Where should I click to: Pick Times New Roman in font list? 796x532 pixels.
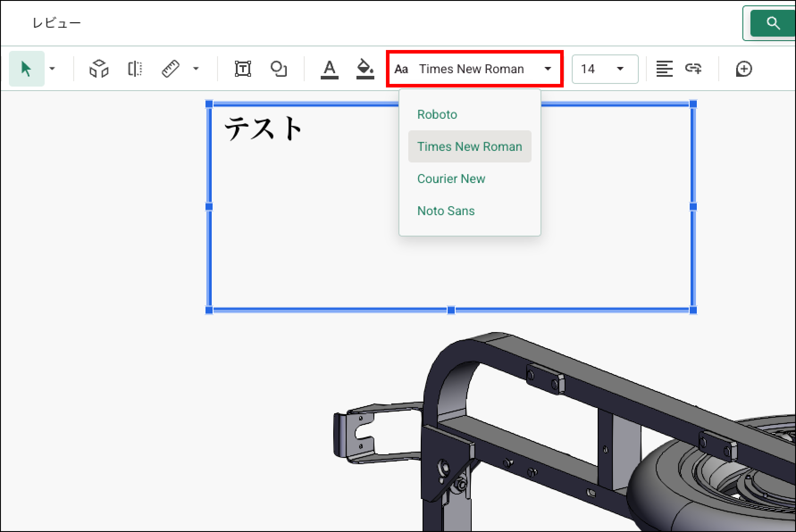point(469,146)
